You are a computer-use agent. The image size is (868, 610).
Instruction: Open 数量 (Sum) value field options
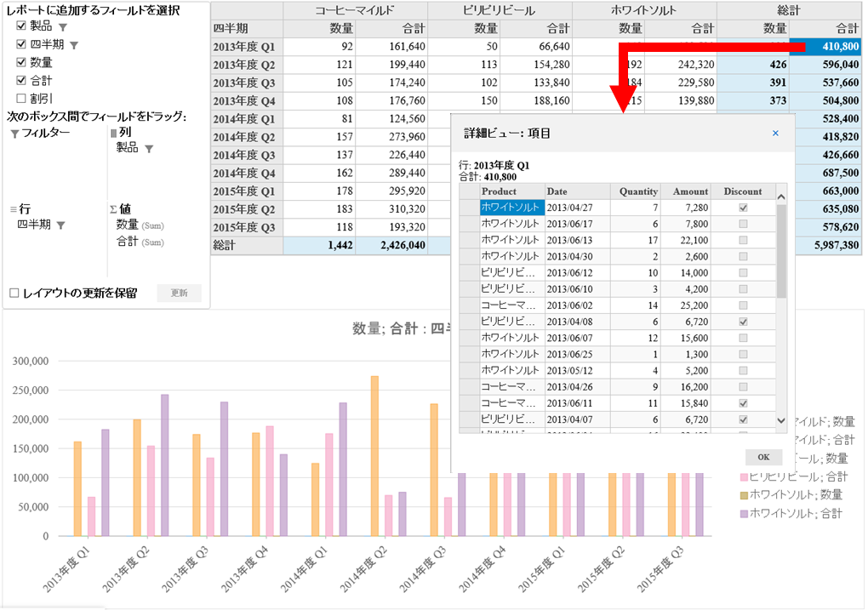140,225
